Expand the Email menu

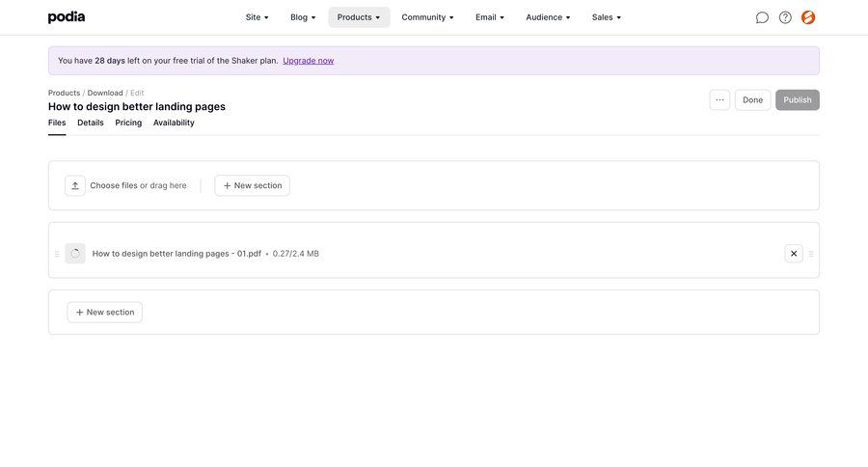tap(489, 17)
